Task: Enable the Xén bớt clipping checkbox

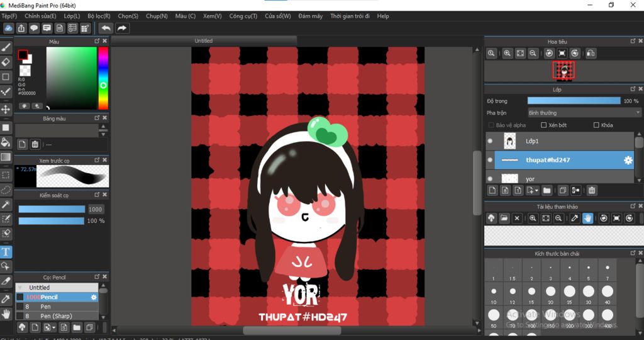Action: 543,125
